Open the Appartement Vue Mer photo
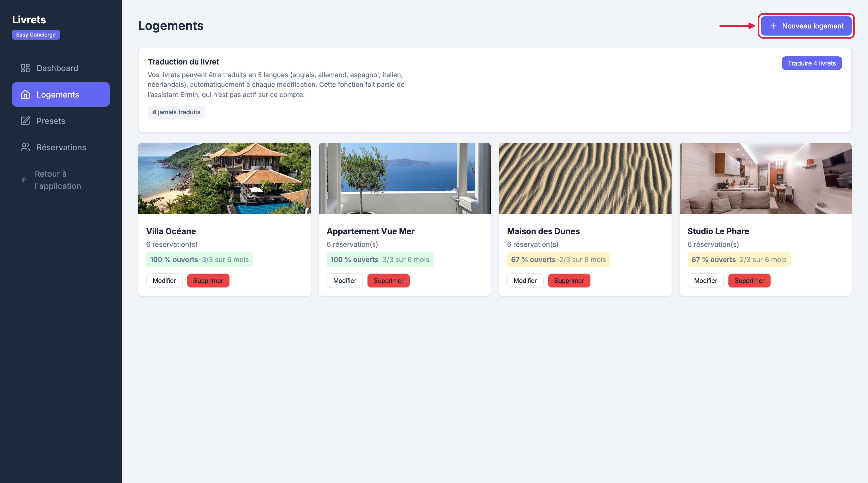 (404, 178)
